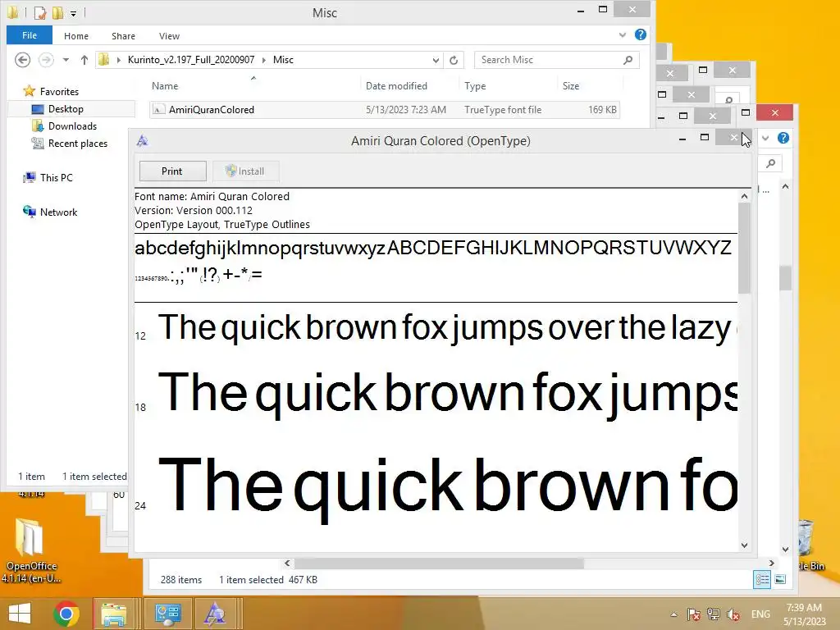Screen dimensions: 840x630
Task: Open File Explorer from the taskbar
Action: (x=114, y=614)
